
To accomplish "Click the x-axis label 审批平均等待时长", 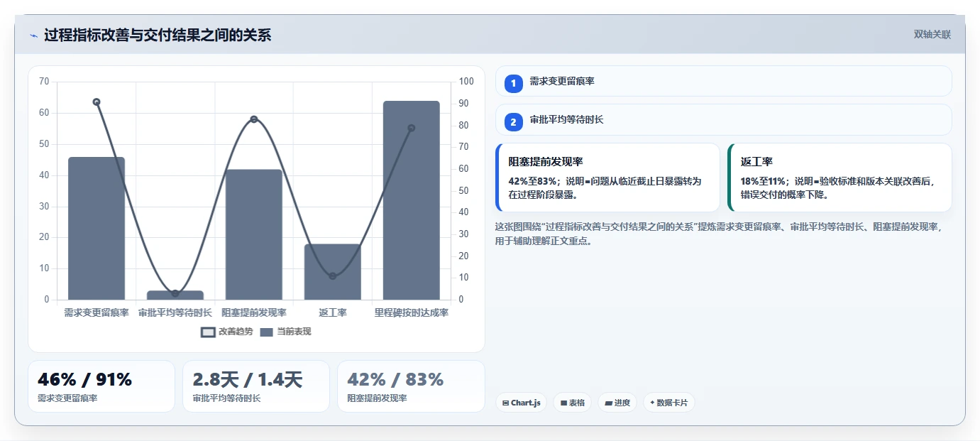I will coord(175,312).
